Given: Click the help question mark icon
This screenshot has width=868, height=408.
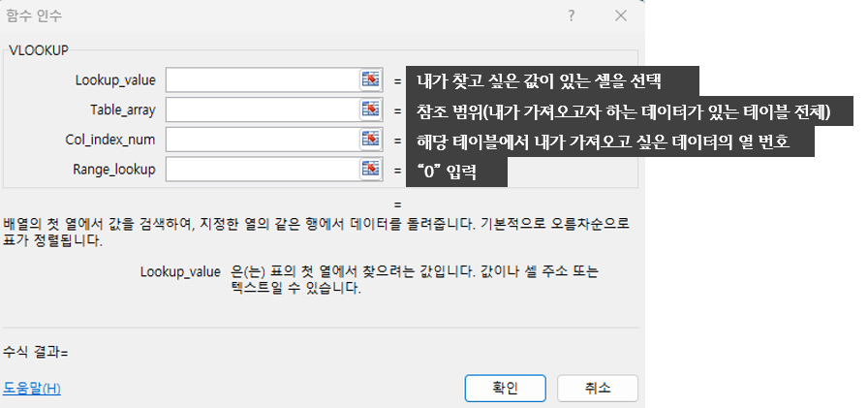Looking at the screenshot, I should [x=572, y=16].
